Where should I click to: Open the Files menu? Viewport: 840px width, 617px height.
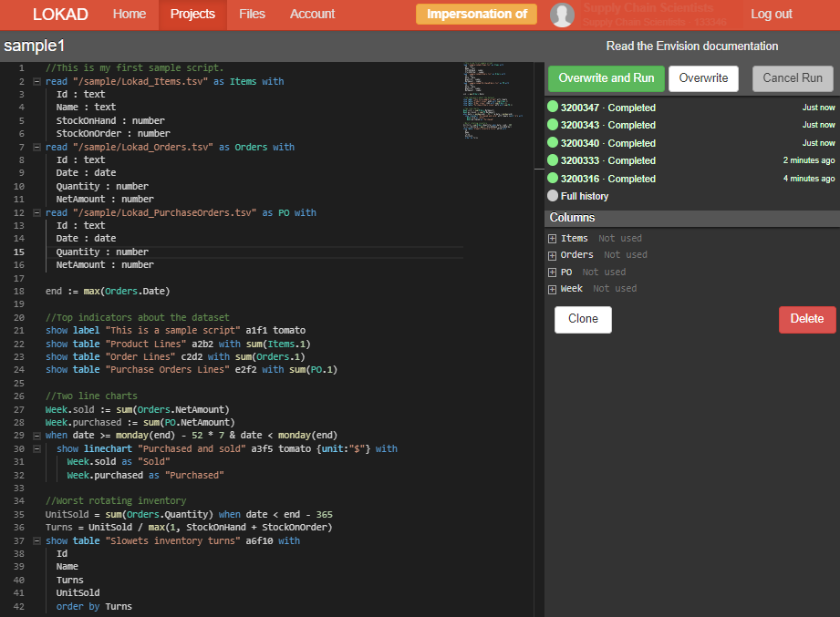(x=252, y=15)
